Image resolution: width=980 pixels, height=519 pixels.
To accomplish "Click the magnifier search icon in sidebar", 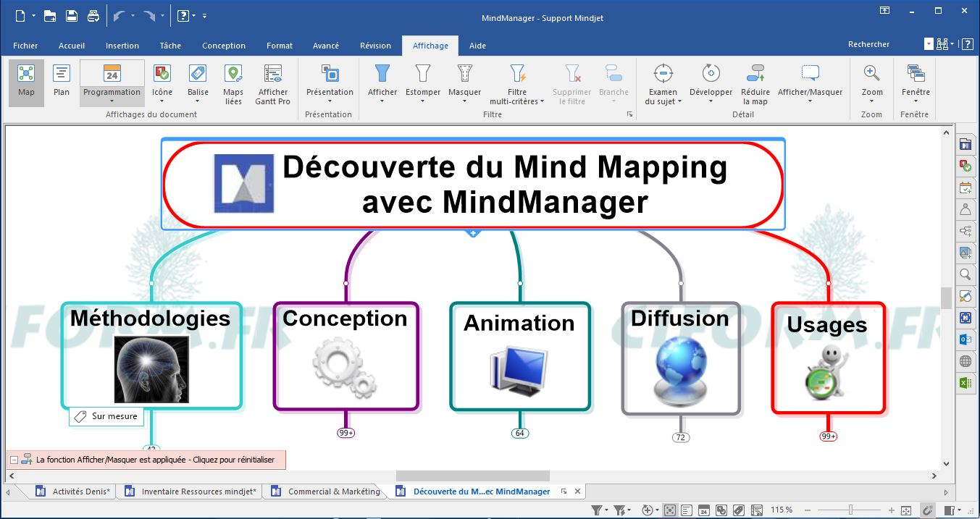I will (x=965, y=274).
